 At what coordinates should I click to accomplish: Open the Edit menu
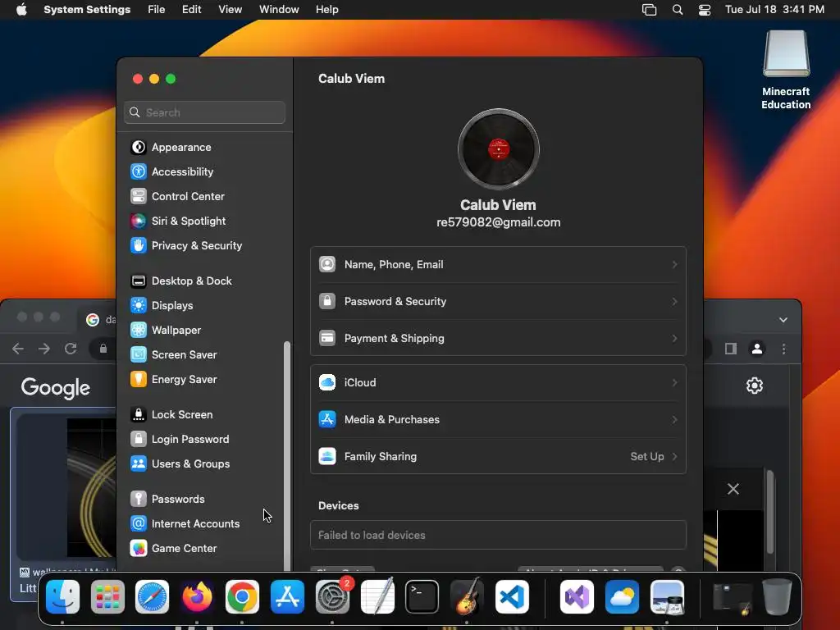(x=191, y=10)
